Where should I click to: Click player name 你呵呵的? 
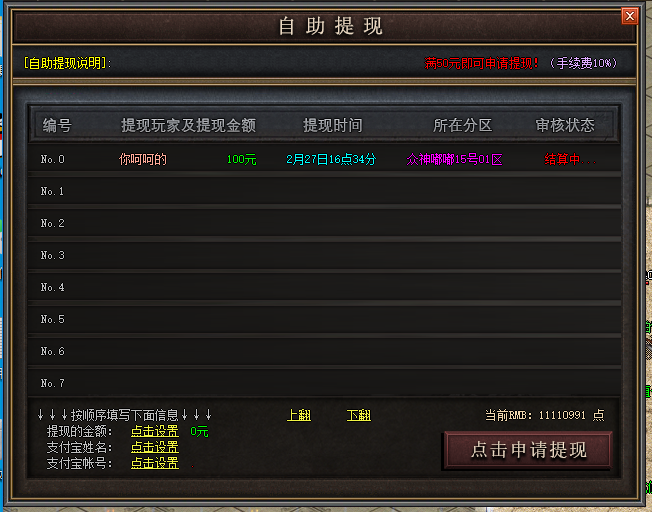click(143, 159)
